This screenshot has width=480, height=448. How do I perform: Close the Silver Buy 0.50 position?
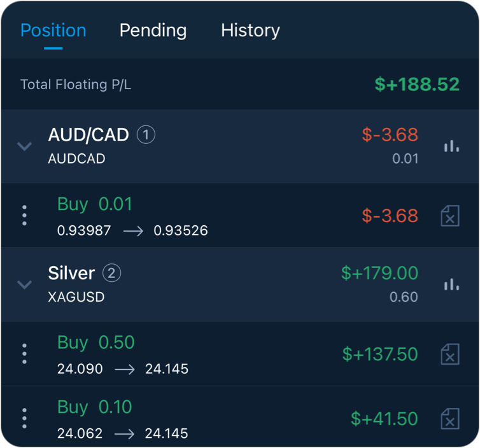[x=450, y=354]
